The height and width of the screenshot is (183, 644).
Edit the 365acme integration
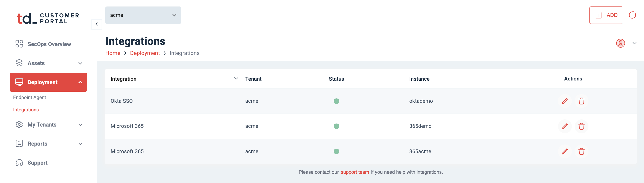pyautogui.click(x=564, y=151)
